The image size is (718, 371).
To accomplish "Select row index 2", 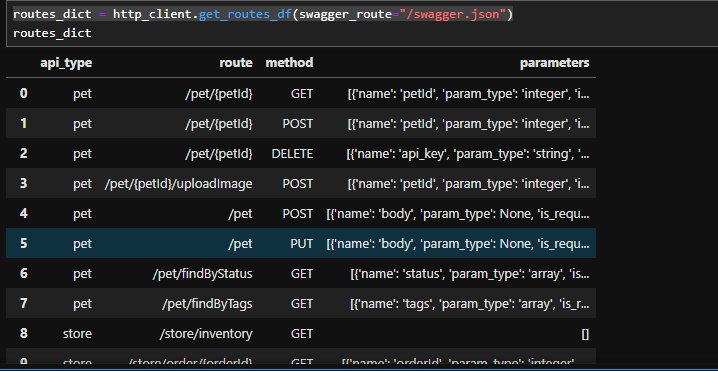I will [x=23, y=153].
